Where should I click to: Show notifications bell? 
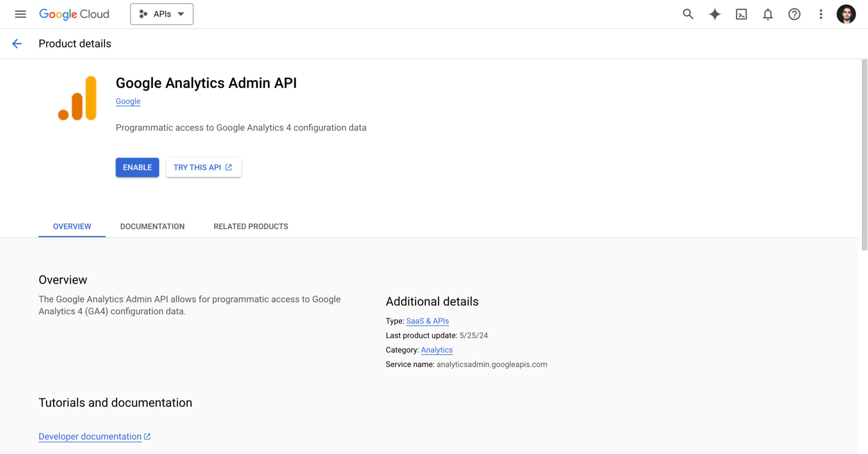768,14
